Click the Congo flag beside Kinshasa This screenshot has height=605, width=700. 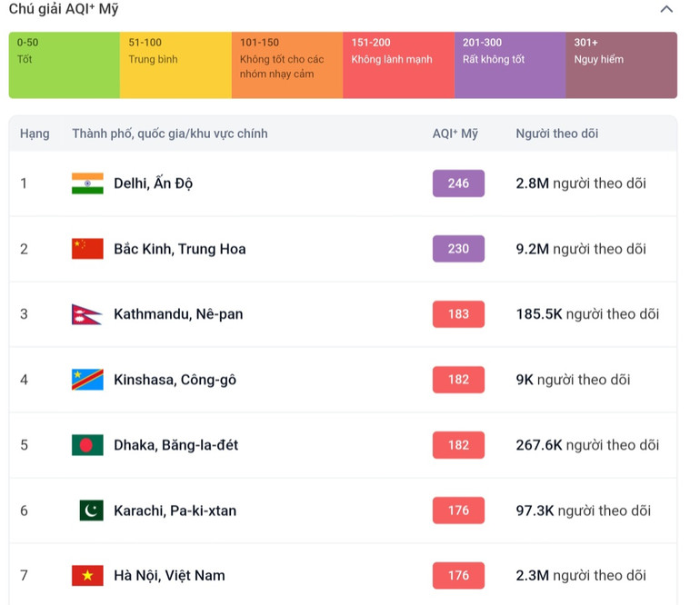pyautogui.click(x=87, y=380)
